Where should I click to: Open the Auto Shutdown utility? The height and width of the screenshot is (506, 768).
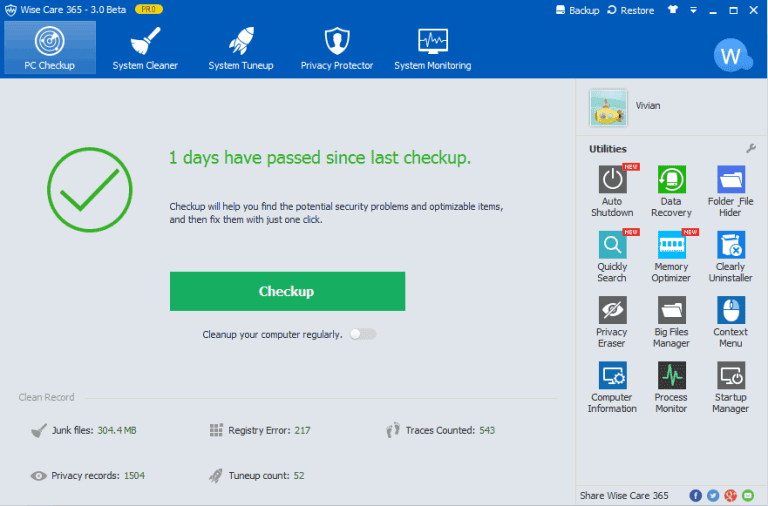tap(612, 191)
